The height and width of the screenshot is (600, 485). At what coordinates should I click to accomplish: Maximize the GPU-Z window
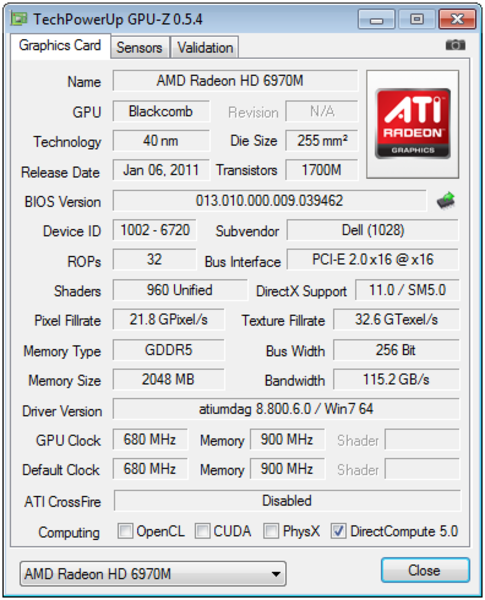(x=416, y=19)
